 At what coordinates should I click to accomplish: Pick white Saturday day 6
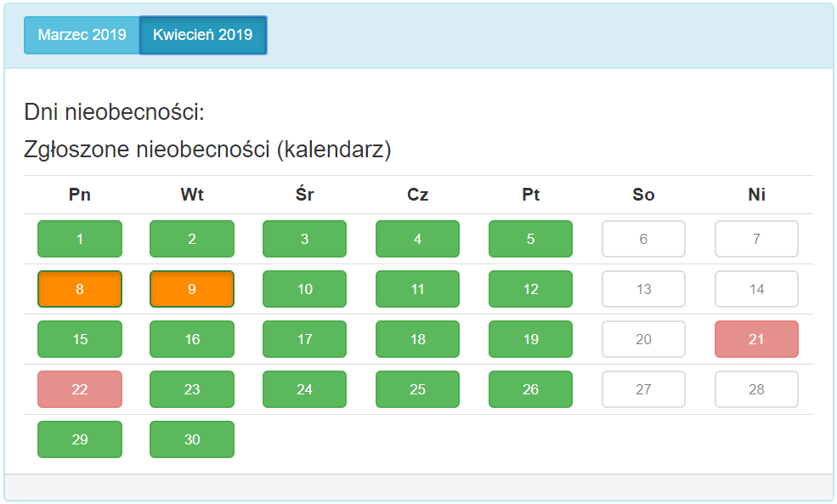(643, 239)
